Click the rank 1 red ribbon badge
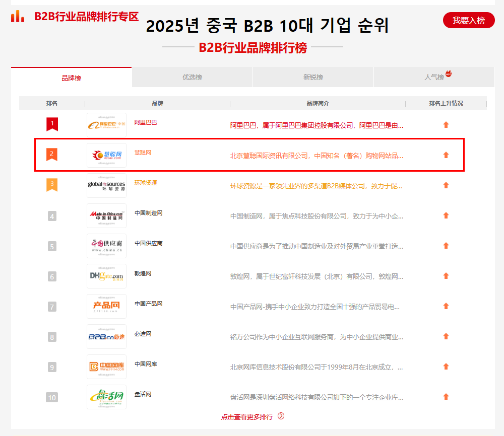 (x=52, y=124)
